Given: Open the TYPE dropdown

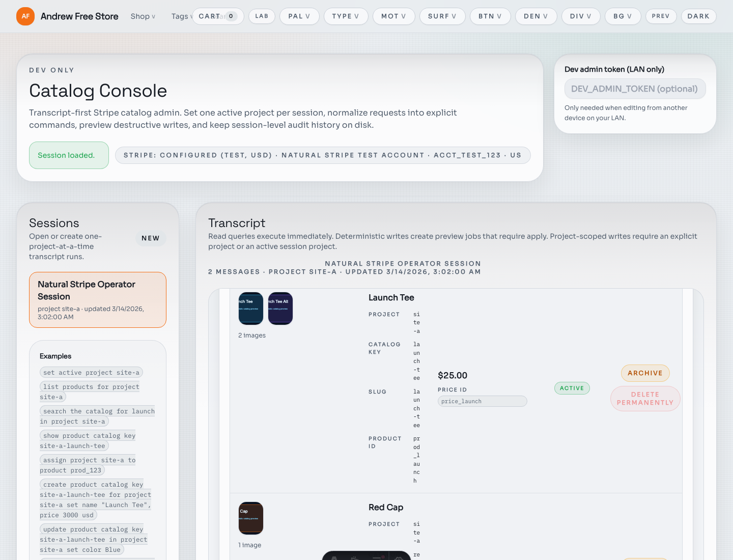Looking at the screenshot, I should coord(346,16).
